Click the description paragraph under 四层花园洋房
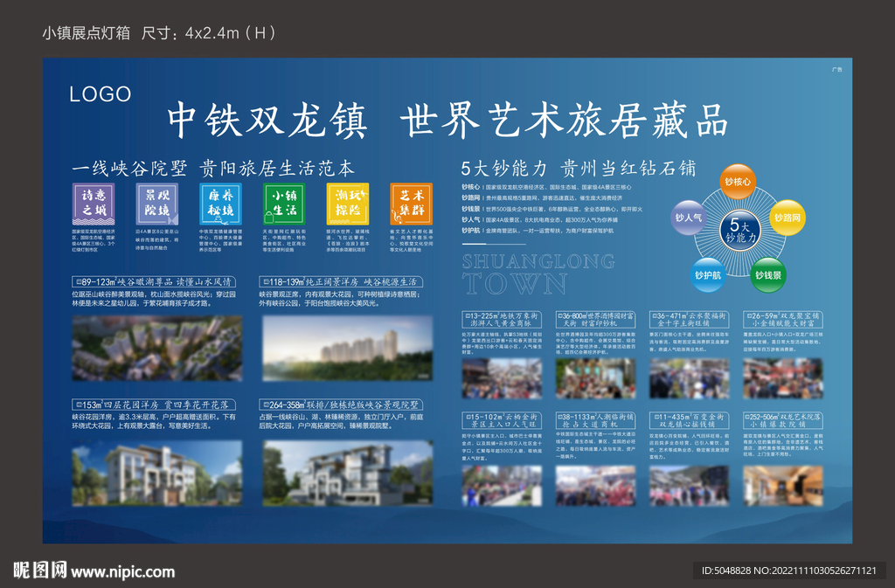The height and width of the screenshot is (588, 895). (x=154, y=421)
